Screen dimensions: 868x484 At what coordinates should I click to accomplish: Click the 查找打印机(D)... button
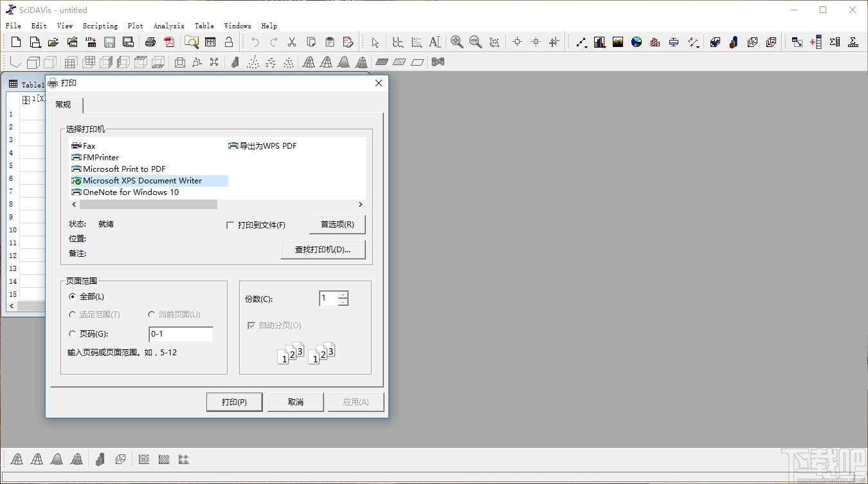323,250
